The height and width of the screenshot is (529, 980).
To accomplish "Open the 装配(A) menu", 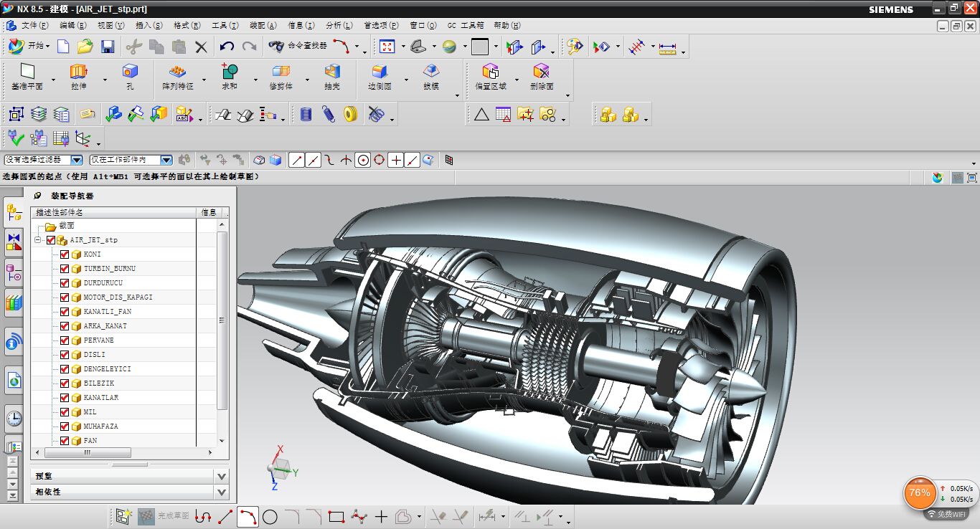I will click(263, 25).
